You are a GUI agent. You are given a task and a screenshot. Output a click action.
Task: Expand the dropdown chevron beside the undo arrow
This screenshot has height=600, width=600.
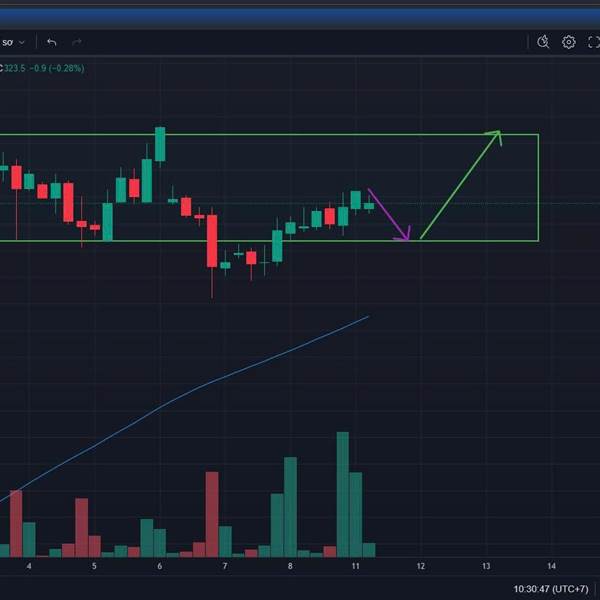pos(22,42)
